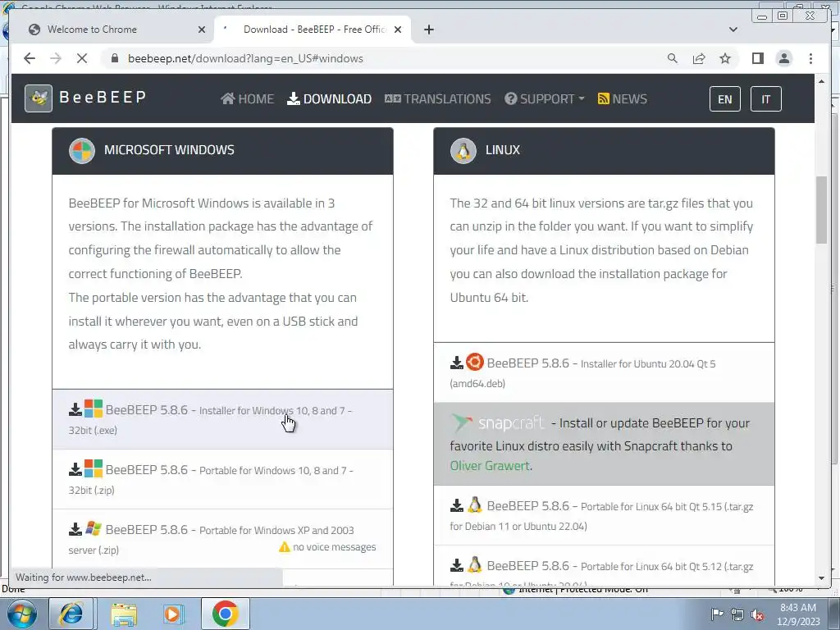Image resolution: width=840 pixels, height=630 pixels.
Task: Expand the SUPPORT dropdown menu
Action: [x=545, y=98]
